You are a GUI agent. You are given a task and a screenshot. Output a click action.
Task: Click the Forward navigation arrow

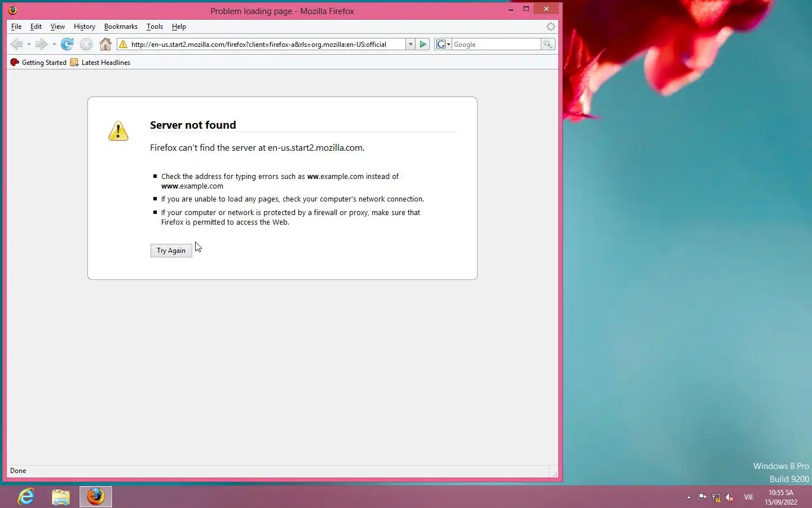[41, 44]
